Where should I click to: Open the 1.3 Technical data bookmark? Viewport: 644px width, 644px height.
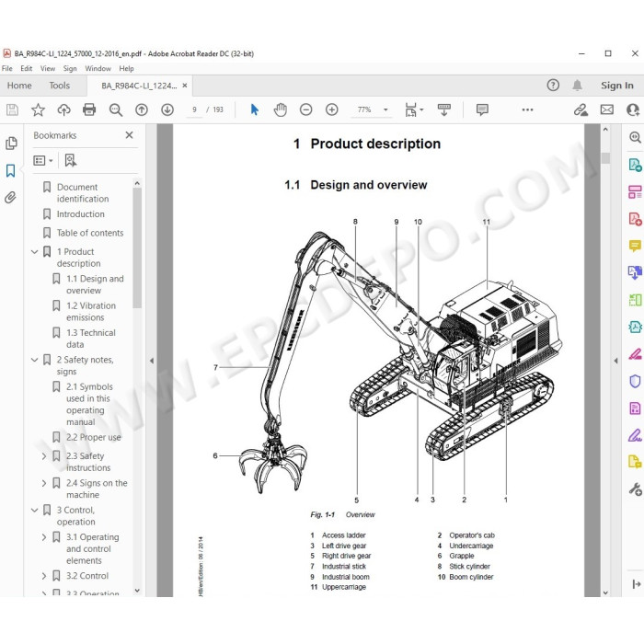91,339
